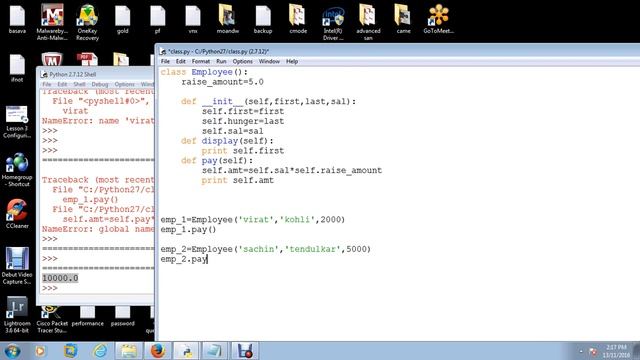The width and height of the screenshot is (640, 360).
Task: Open the advanced san folder
Action: [x=368, y=22]
